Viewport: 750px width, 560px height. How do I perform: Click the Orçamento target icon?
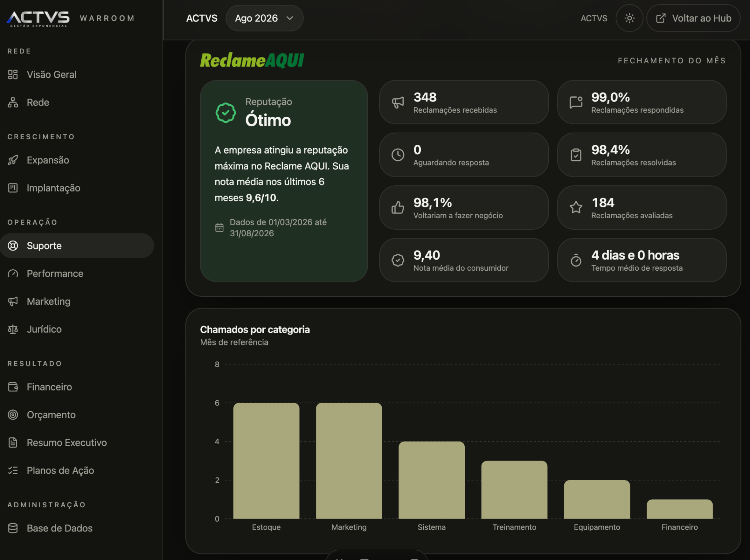(x=13, y=415)
